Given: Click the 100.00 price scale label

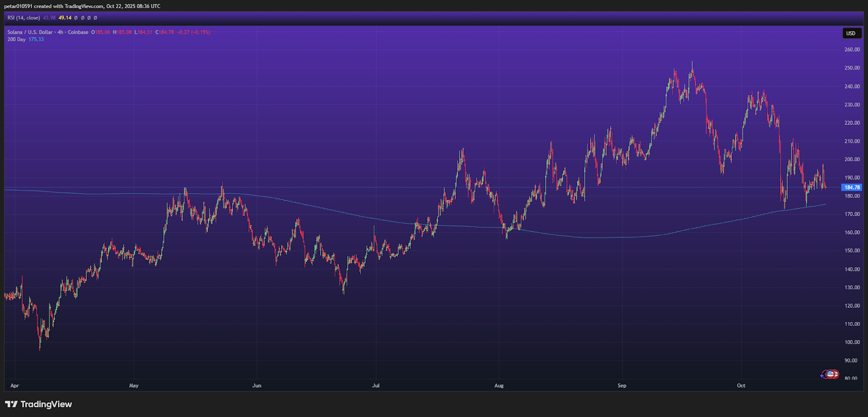Looking at the screenshot, I should pos(852,342).
